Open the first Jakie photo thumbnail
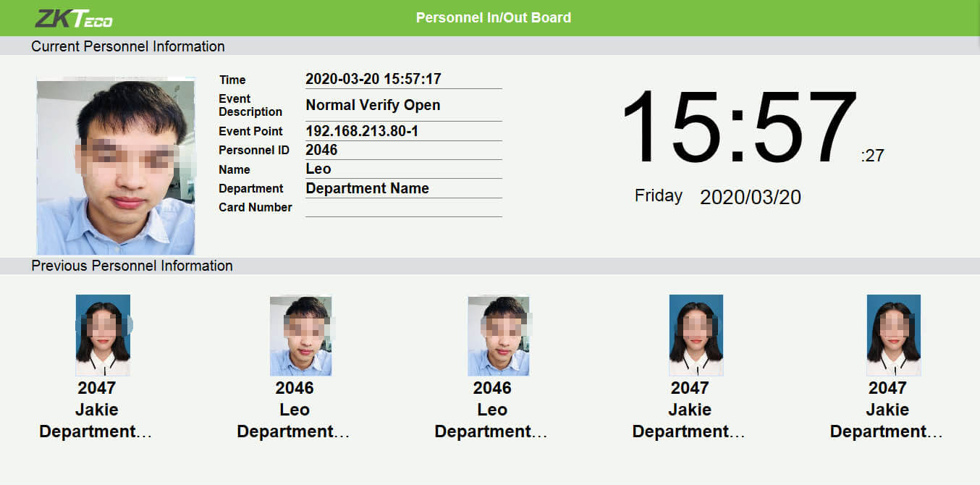Image resolution: width=980 pixels, height=485 pixels. (x=103, y=335)
